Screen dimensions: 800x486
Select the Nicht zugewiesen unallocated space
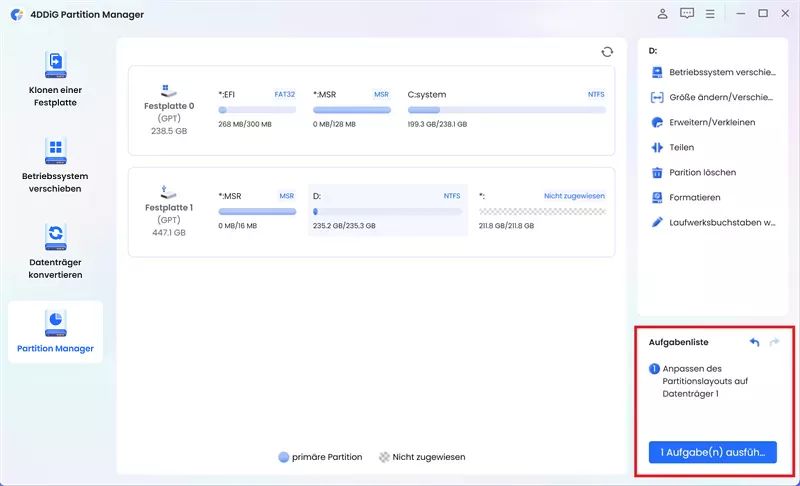tap(542, 211)
